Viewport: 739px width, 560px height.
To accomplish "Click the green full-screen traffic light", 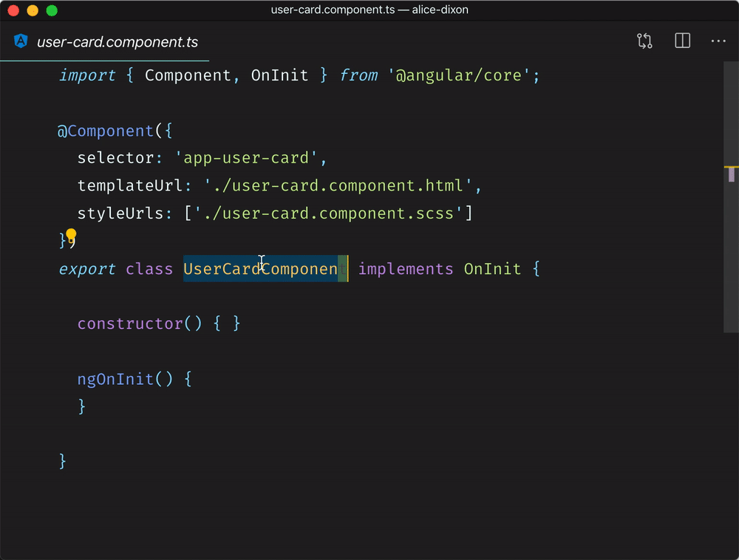I will [x=50, y=10].
